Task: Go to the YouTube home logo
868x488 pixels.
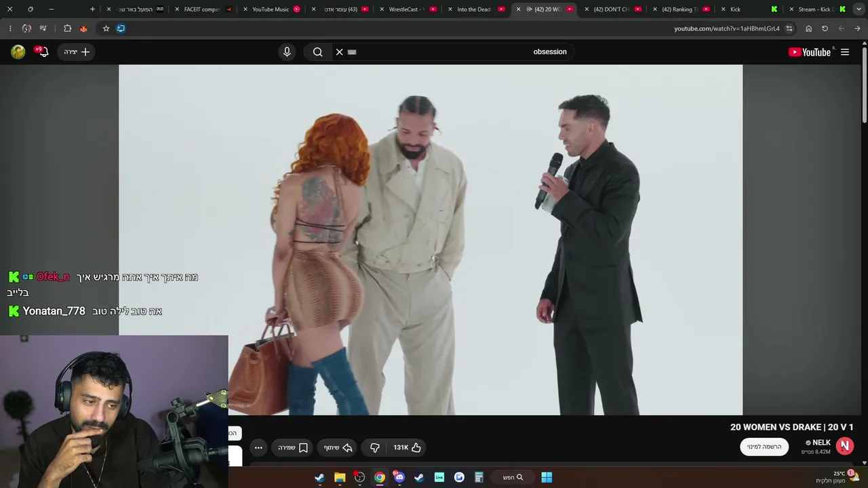Action: click(810, 52)
